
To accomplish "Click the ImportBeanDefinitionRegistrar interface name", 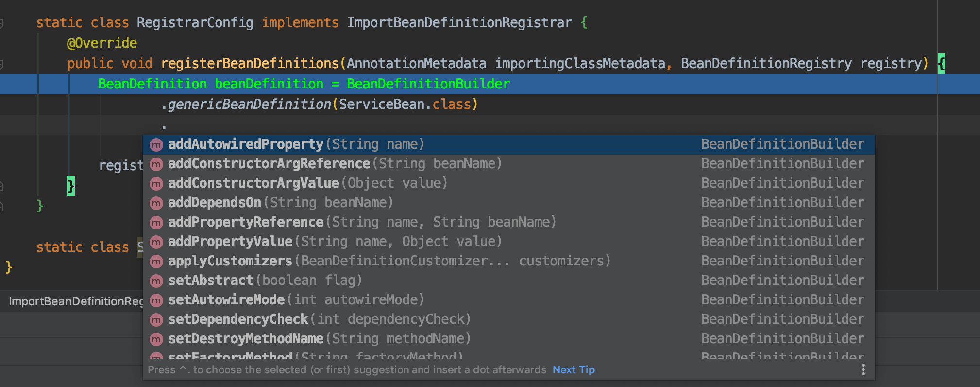I will coord(459,23).
